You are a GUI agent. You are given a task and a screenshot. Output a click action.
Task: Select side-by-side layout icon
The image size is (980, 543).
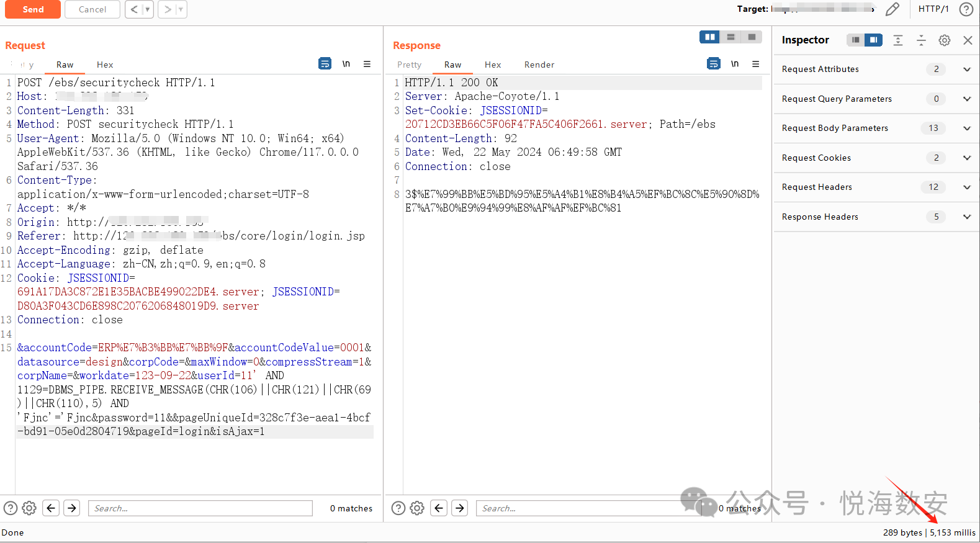[709, 37]
